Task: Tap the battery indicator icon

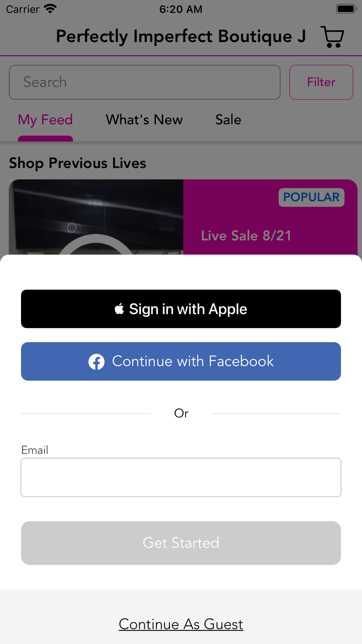Action: pyautogui.click(x=346, y=9)
